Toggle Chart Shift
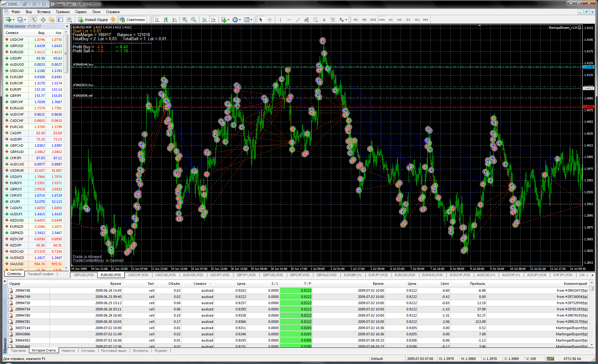 213,20
